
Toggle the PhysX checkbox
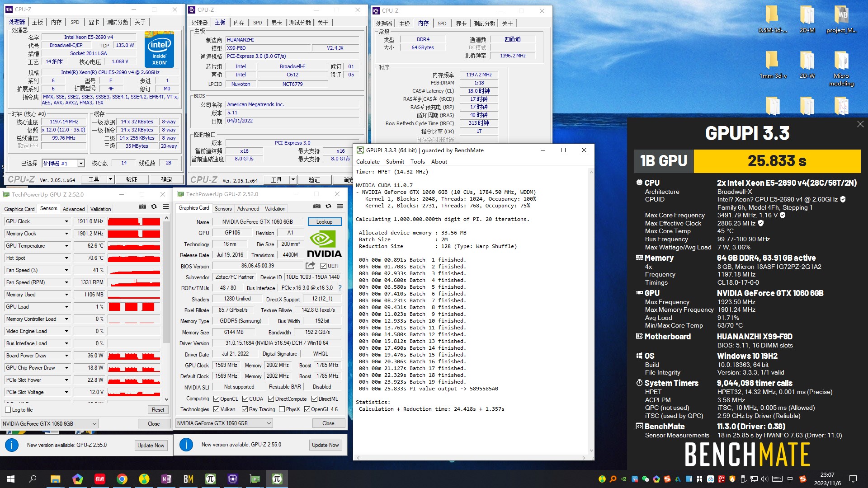click(x=282, y=409)
